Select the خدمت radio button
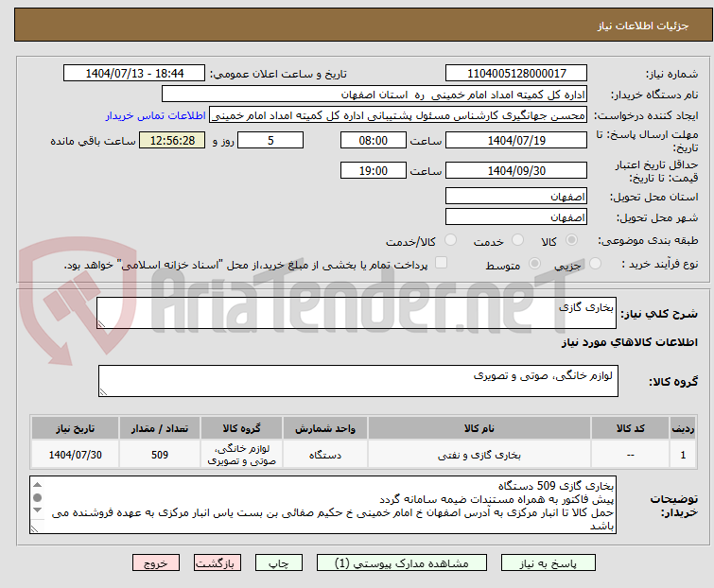This screenshot has width=714, height=588. tap(517, 240)
